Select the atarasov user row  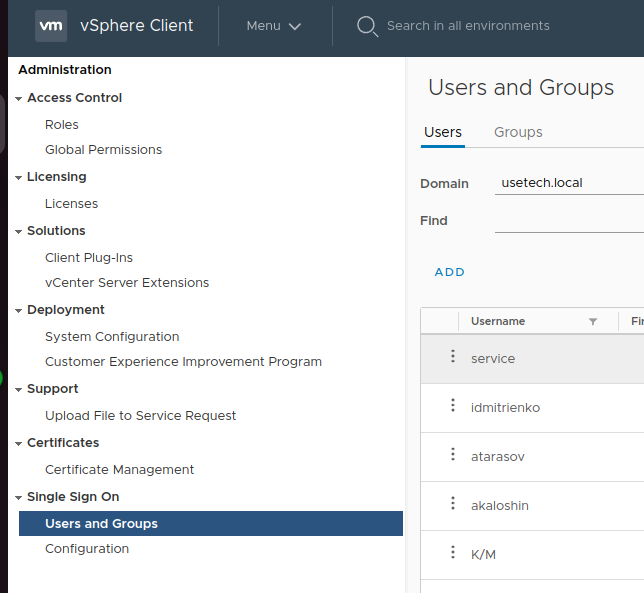point(532,457)
